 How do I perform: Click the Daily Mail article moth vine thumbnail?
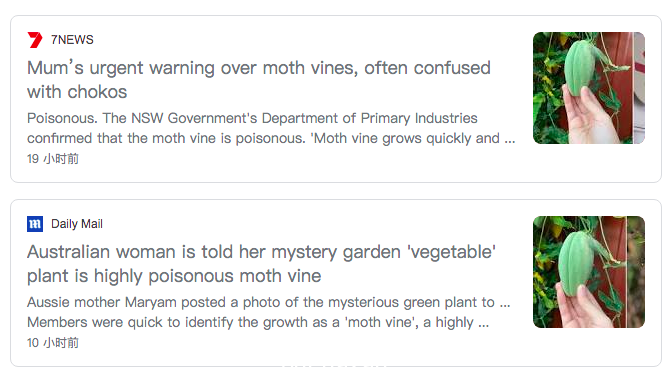[589, 272]
